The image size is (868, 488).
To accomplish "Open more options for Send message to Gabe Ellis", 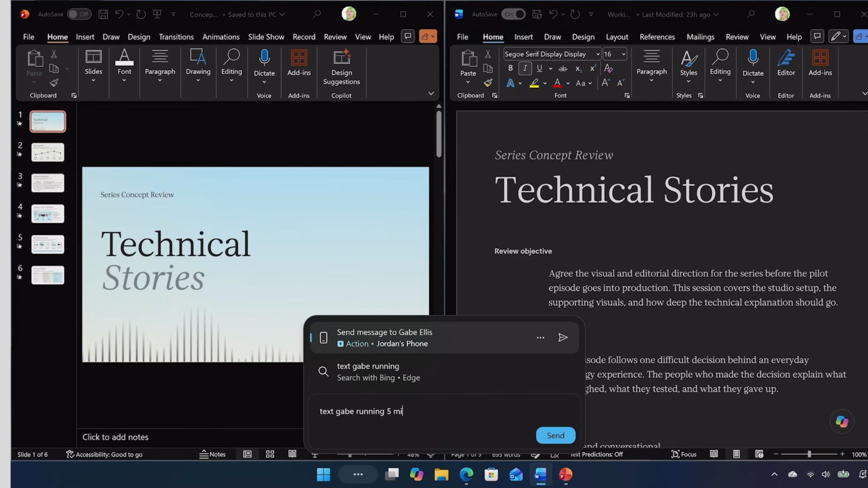I will coord(540,338).
